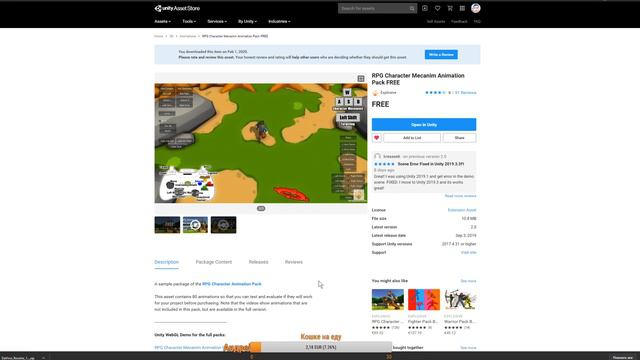This screenshot has height=360, width=640.
Task: Click the search magnifier icon
Action: point(412,9)
